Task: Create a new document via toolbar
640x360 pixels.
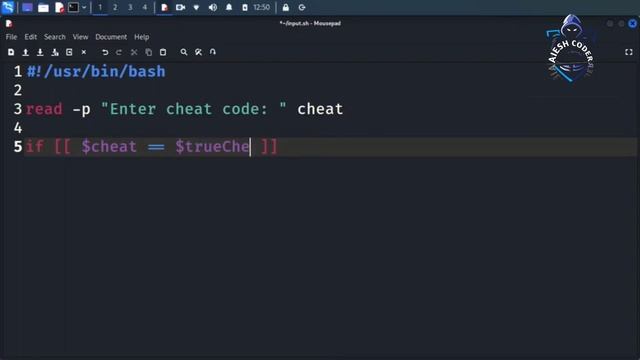Action: pyautogui.click(x=11, y=52)
